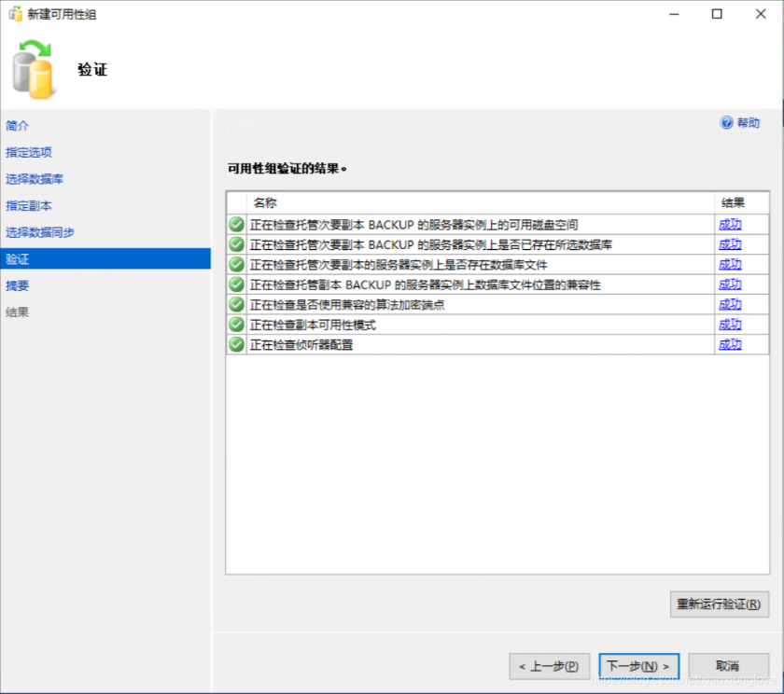Click green check for 是否存在数据库文件 row
Viewport: 784px width, 694px height.
click(236, 265)
